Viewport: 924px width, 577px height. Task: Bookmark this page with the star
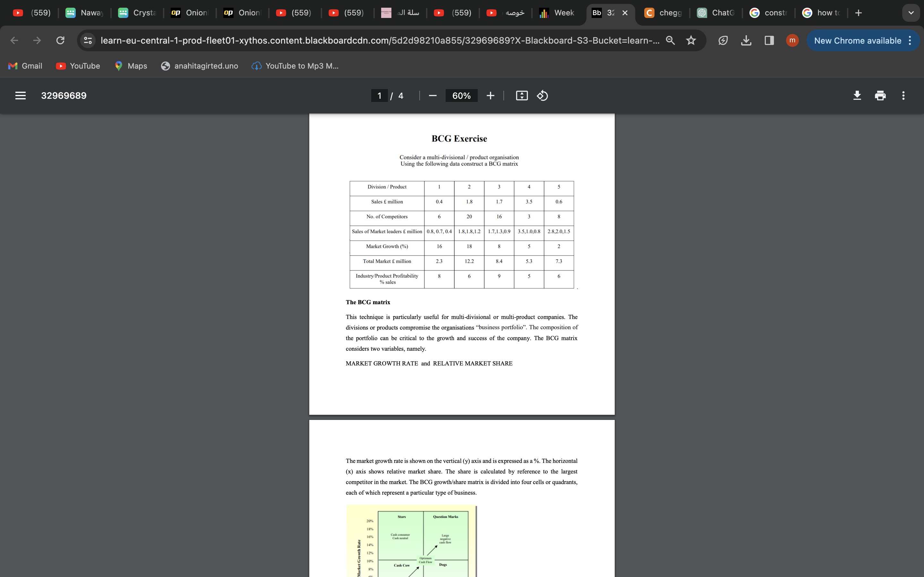(x=691, y=40)
